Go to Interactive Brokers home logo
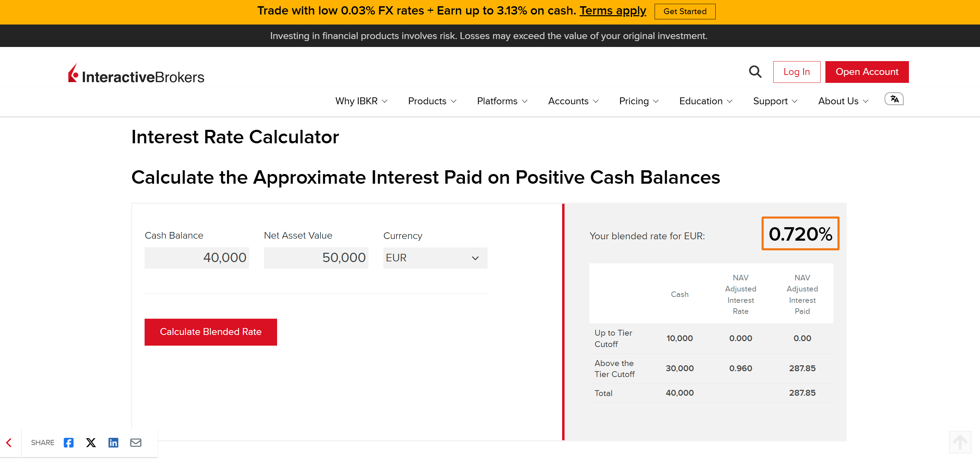Image resolution: width=980 pixels, height=462 pixels. tap(136, 74)
